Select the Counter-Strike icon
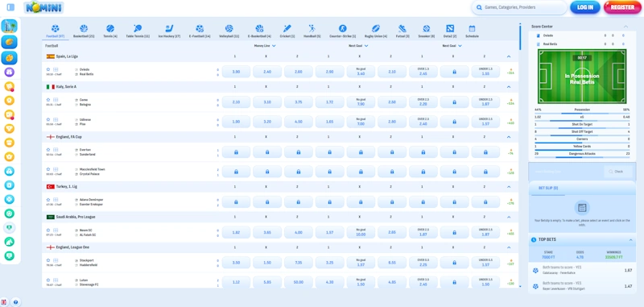Screen dimensions: 644x307 343,28
